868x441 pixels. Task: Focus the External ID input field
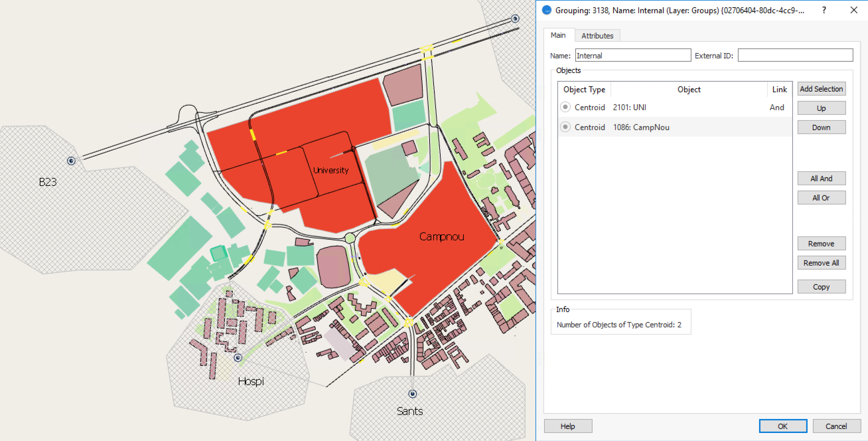pyautogui.click(x=795, y=56)
